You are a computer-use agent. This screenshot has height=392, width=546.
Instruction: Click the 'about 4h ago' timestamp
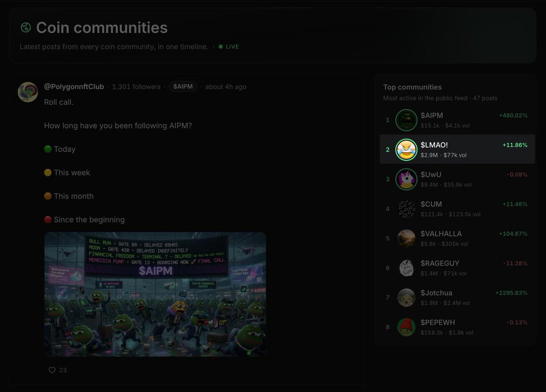point(226,86)
